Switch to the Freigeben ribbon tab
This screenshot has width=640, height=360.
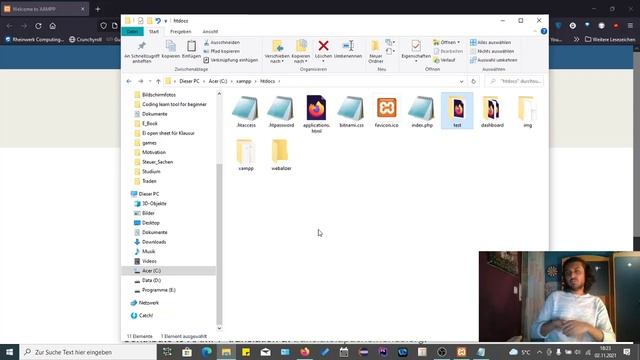(x=180, y=31)
